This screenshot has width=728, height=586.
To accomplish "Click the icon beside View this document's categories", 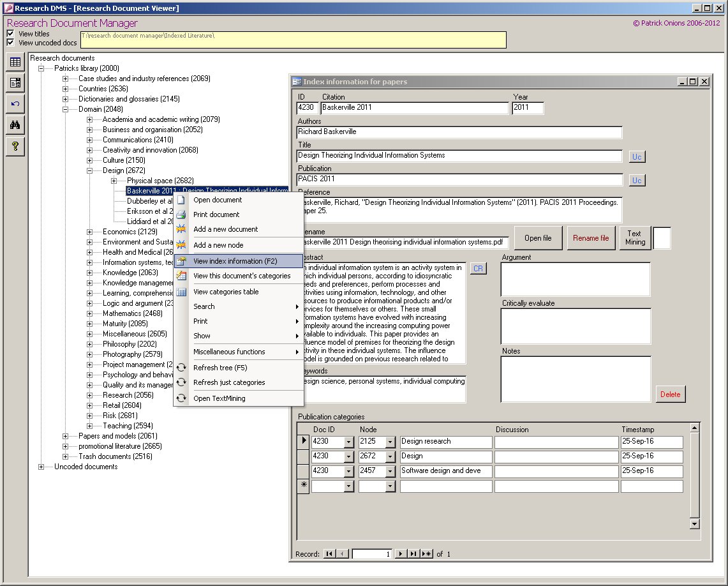I will 181,275.
